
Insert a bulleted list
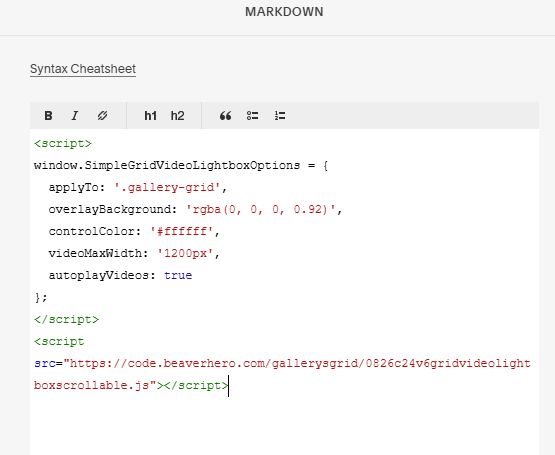[252, 116]
